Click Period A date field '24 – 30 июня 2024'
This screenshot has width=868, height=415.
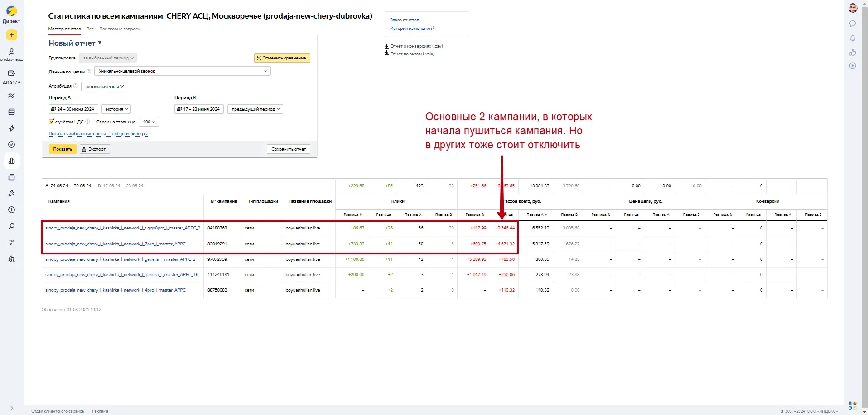[x=73, y=109]
